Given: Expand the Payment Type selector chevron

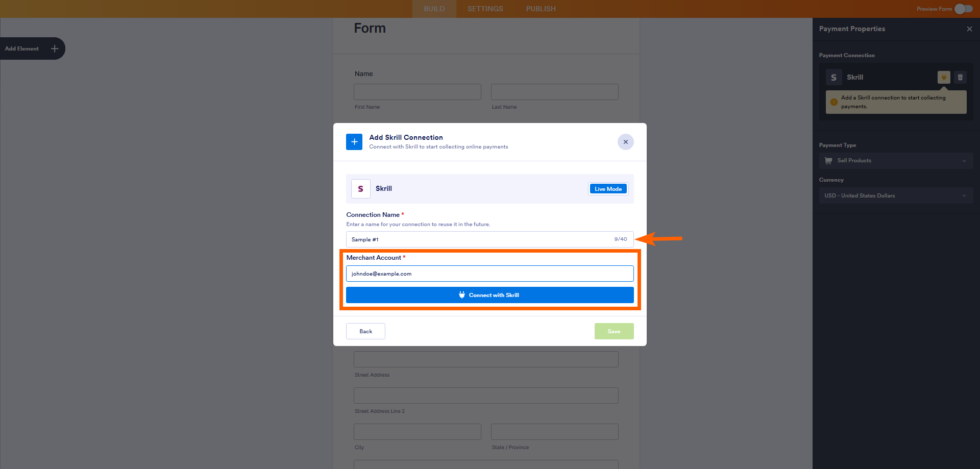Looking at the screenshot, I should (964, 160).
